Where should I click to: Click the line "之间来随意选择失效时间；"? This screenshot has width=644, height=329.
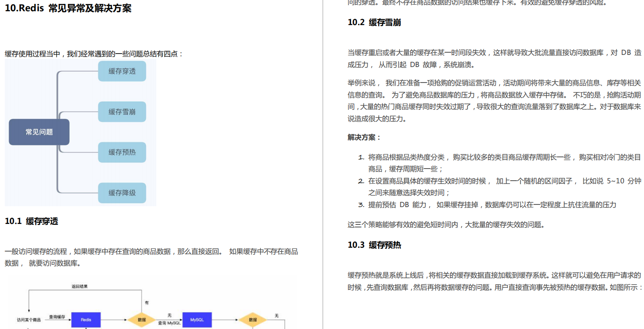[409, 193]
